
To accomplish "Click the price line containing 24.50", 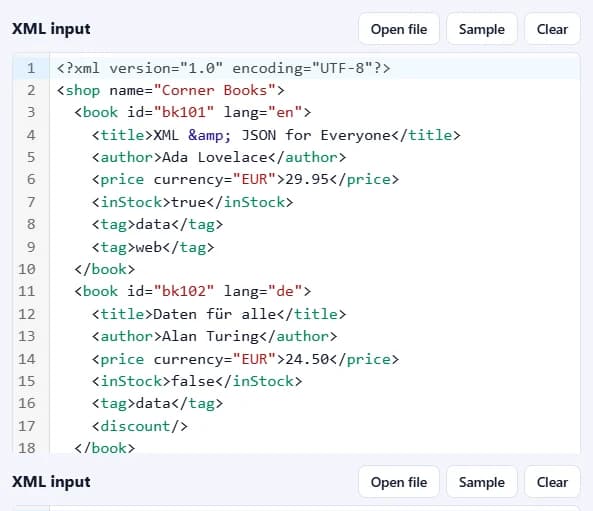I will click(x=245, y=359).
